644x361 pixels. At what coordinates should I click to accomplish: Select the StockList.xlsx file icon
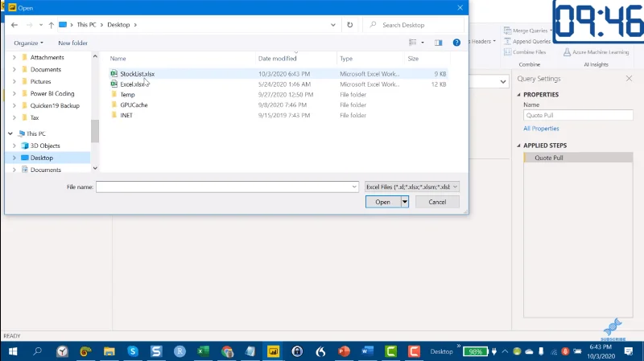coord(114,74)
